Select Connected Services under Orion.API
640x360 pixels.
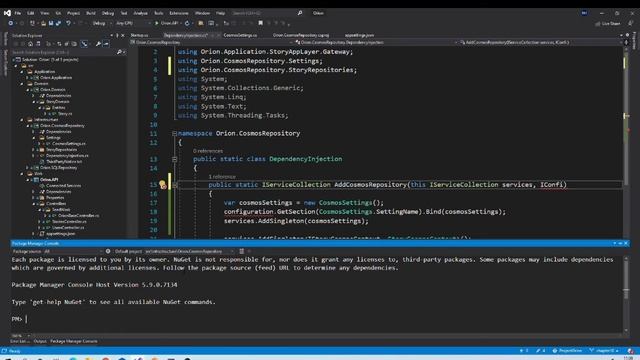[x=63, y=186]
